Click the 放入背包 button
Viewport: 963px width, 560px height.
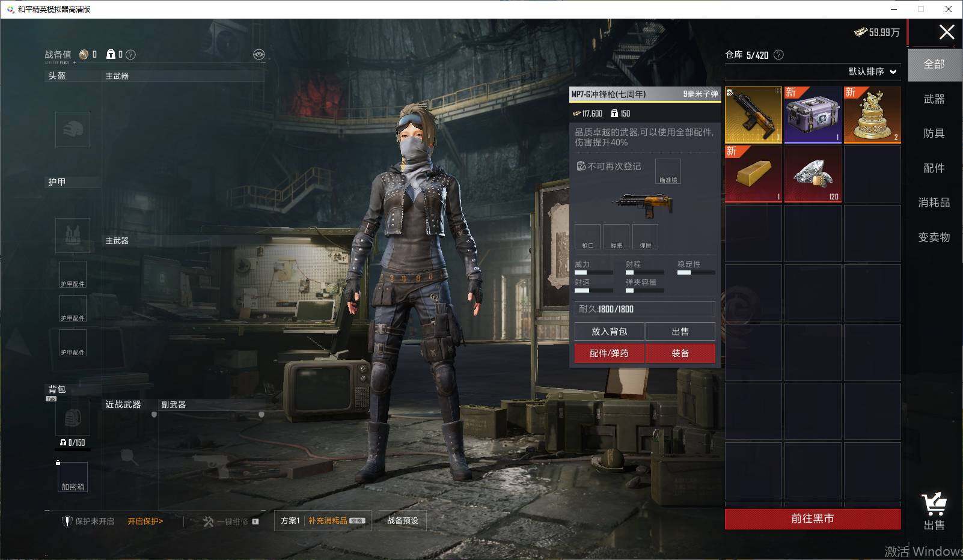click(609, 332)
